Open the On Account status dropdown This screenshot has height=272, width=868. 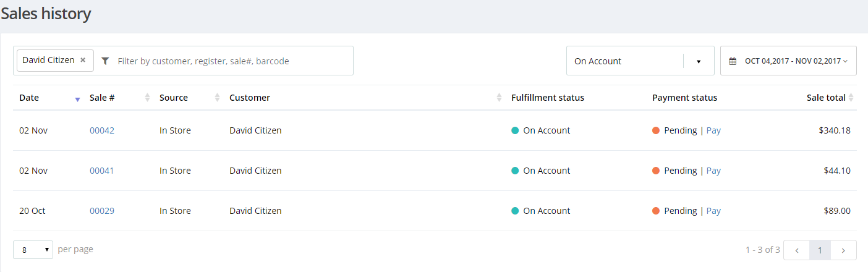click(699, 61)
